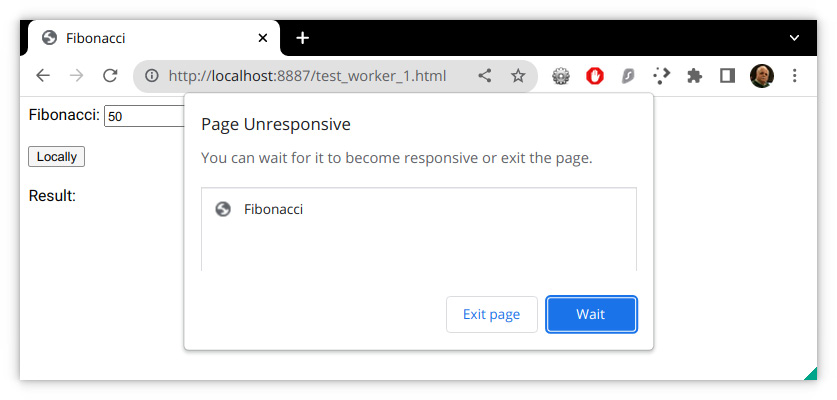The image size is (837, 400).
Task: Click the Exit page button
Action: (x=492, y=315)
